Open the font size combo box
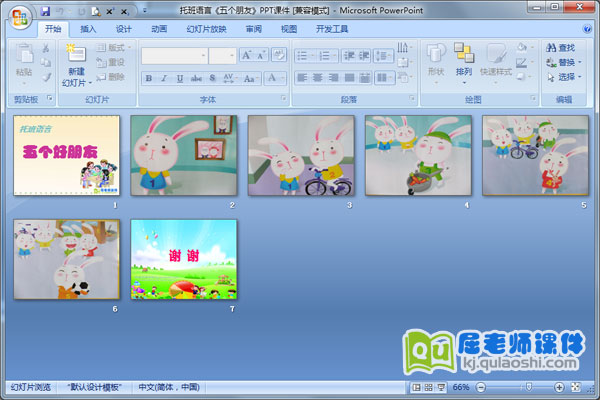 (222, 56)
